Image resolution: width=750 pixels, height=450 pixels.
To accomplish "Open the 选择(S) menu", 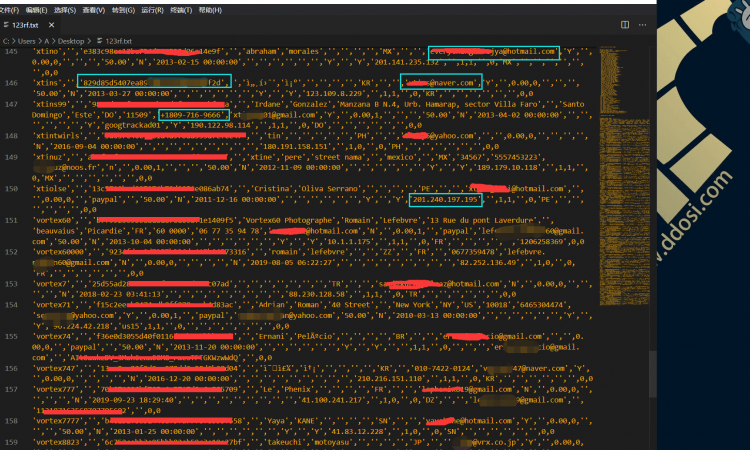I will 65,10.
